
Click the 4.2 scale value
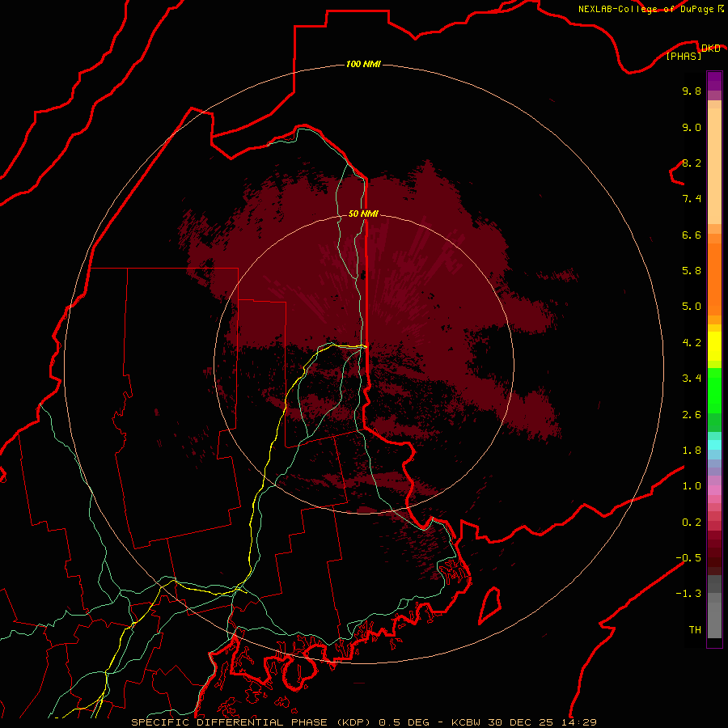point(692,343)
